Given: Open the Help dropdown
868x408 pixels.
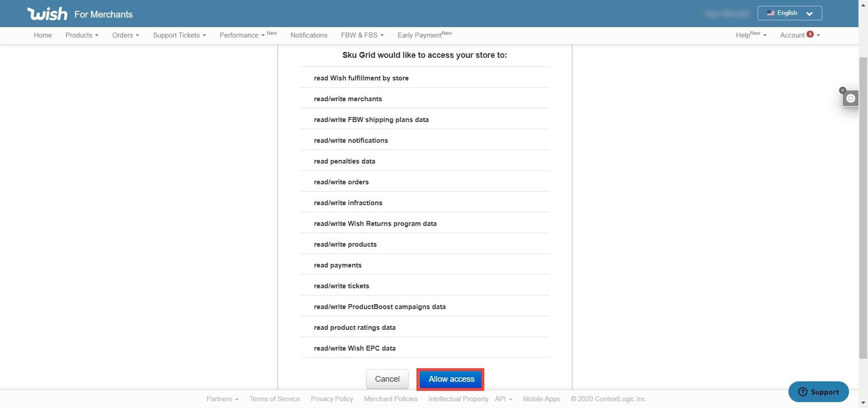Looking at the screenshot, I should 751,35.
